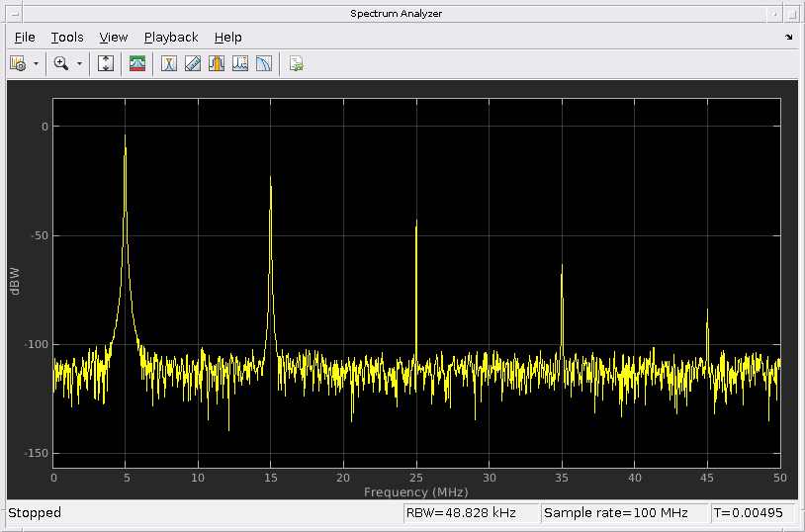Click the Scale Axes Limits icon
The height and width of the screenshot is (532, 805).
pos(106,63)
